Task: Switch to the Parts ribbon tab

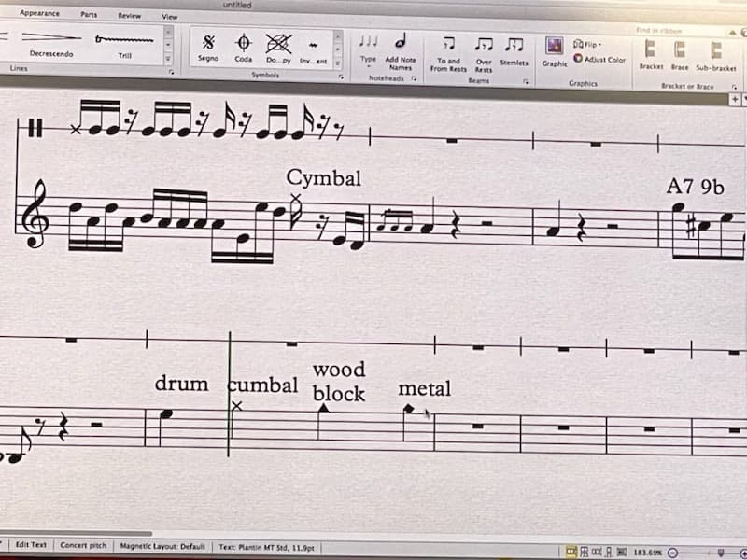Action: pyautogui.click(x=90, y=15)
